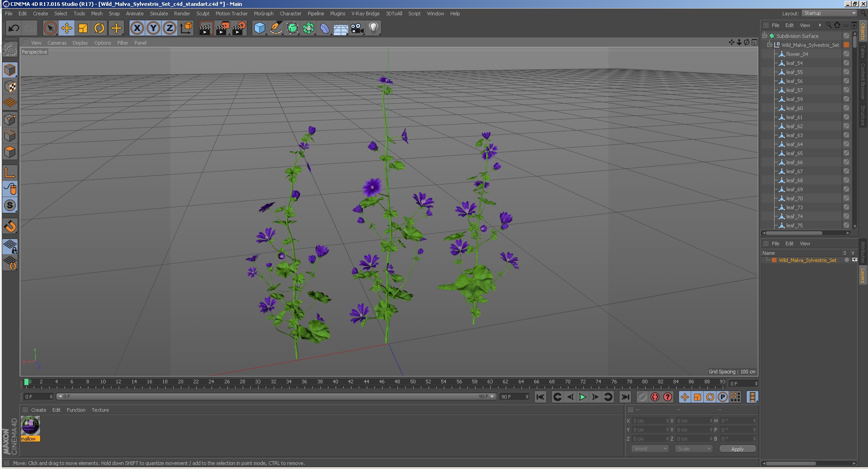Open the Layout dropdown showing Startup

[x=829, y=13]
